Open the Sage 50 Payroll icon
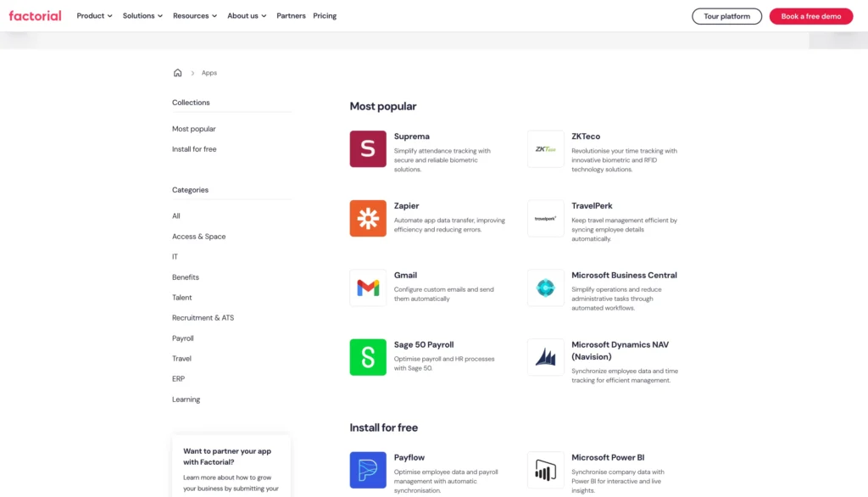Image resolution: width=868 pixels, height=497 pixels. (x=368, y=357)
